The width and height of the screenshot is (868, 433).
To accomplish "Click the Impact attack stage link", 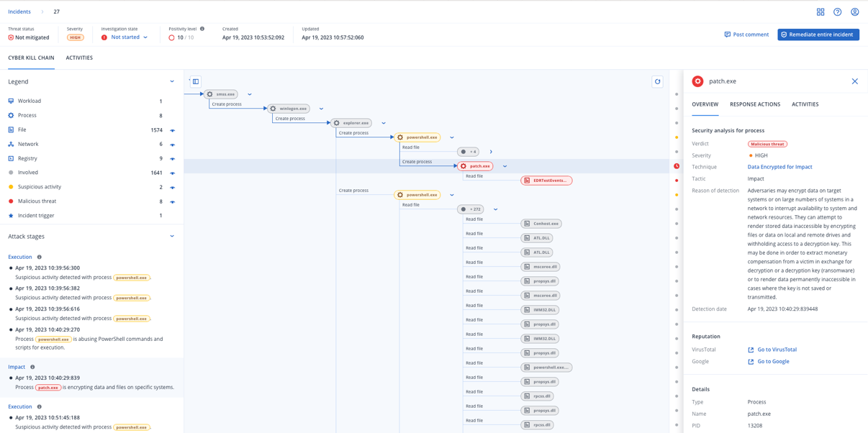I will (17, 367).
